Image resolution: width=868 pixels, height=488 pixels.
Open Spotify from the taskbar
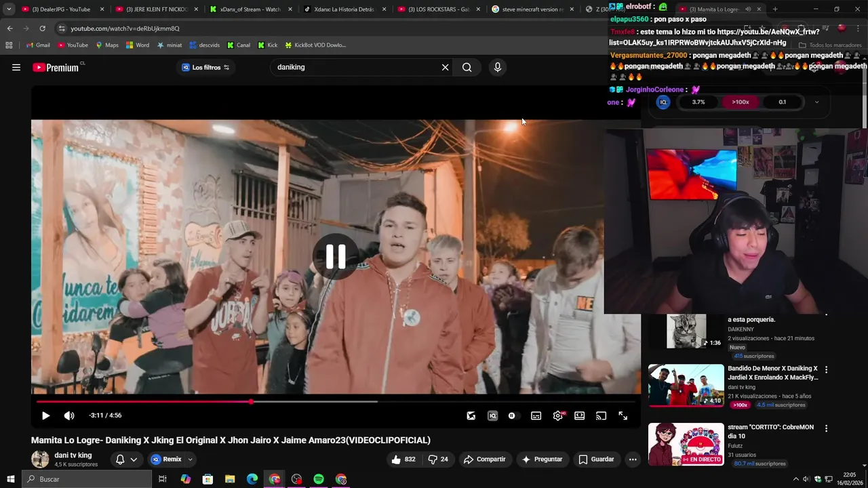pyautogui.click(x=319, y=479)
